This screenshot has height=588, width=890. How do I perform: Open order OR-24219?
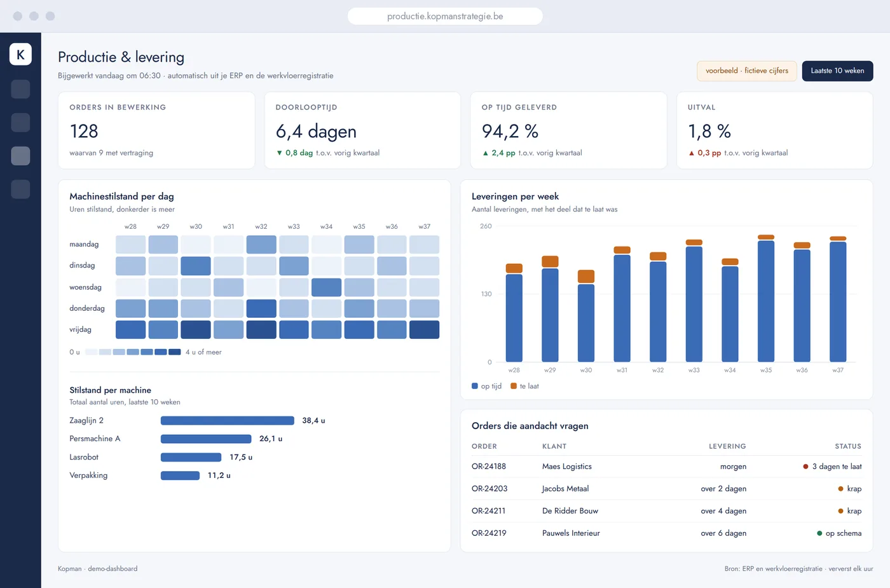point(489,533)
